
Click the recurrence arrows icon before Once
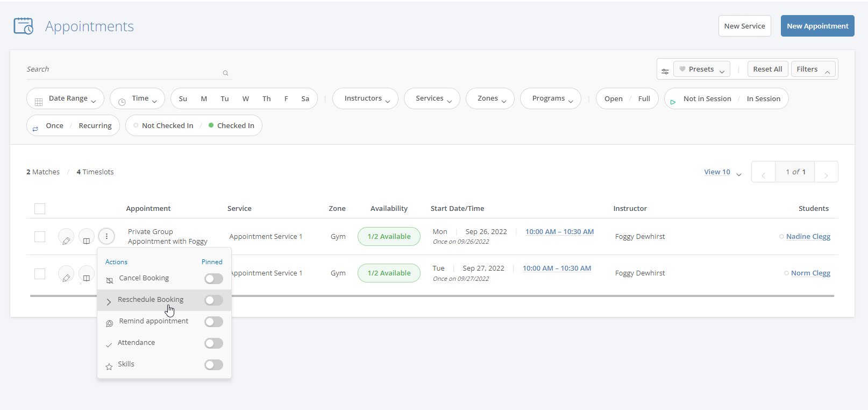[35, 129]
